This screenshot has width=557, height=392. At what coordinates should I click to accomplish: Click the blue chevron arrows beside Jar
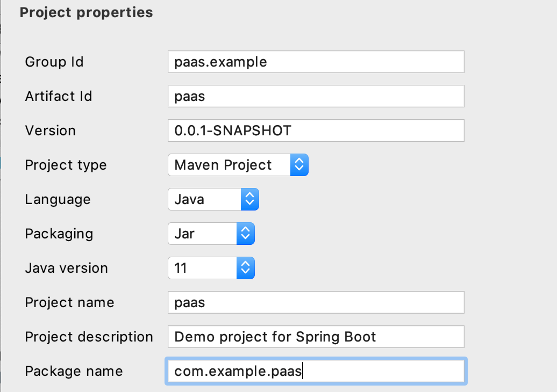point(245,234)
